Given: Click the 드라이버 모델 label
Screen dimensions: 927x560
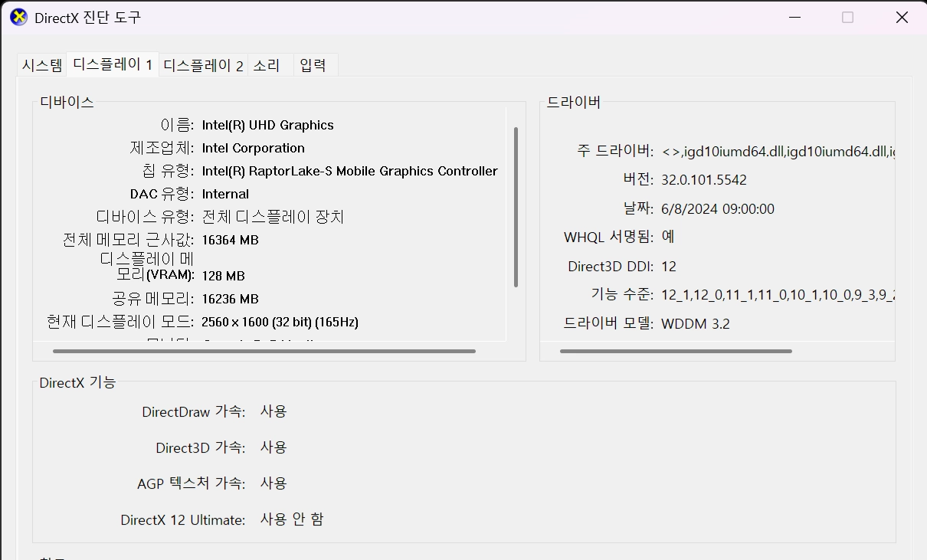Looking at the screenshot, I should [x=609, y=324].
